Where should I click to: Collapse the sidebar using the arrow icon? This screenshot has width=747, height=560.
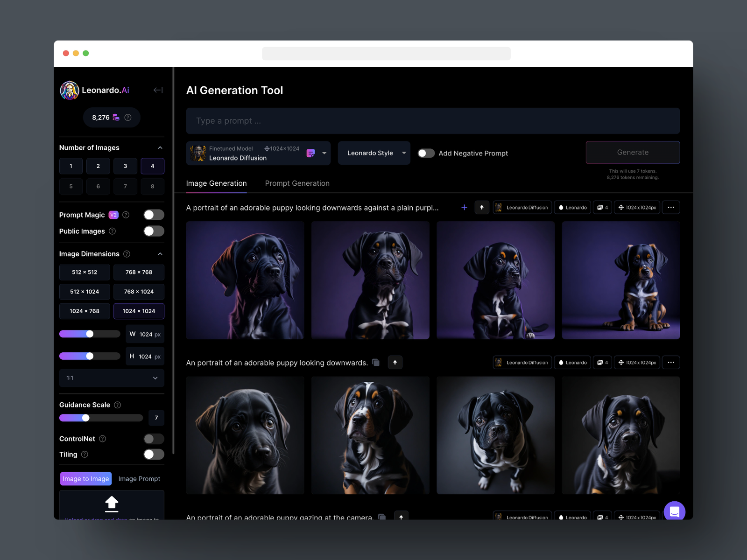pyautogui.click(x=158, y=90)
